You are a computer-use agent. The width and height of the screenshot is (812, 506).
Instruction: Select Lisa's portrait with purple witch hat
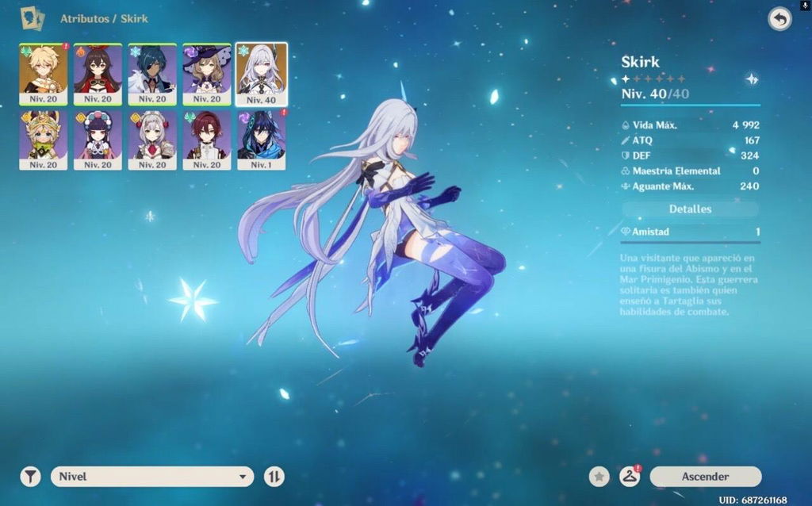[x=207, y=75]
